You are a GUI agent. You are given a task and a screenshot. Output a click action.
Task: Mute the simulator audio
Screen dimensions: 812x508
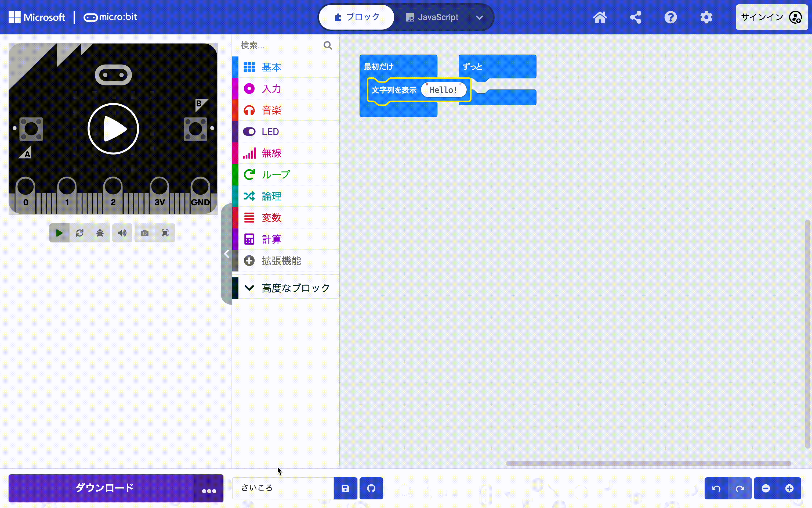click(x=122, y=233)
